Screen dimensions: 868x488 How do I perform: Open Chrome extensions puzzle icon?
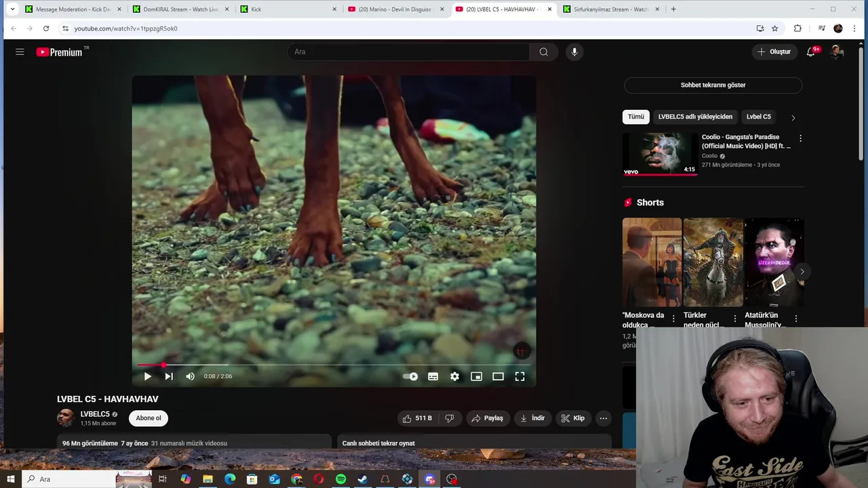pos(797,28)
